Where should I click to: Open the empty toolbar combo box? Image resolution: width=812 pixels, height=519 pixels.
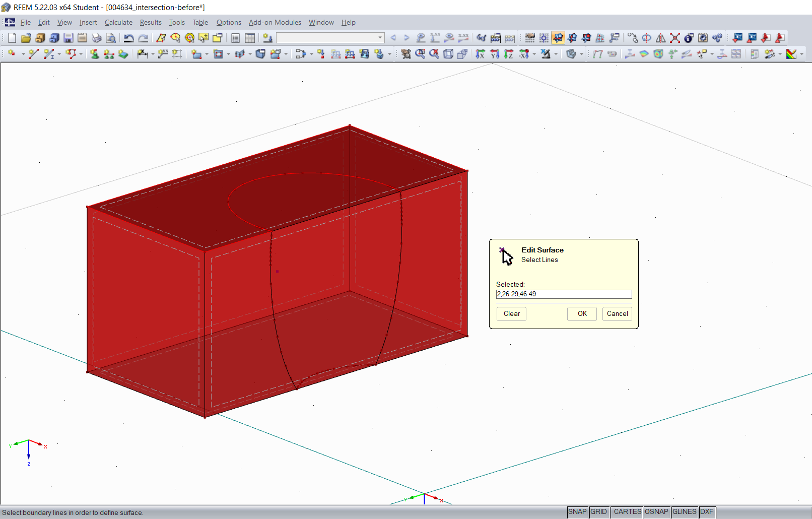330,38
